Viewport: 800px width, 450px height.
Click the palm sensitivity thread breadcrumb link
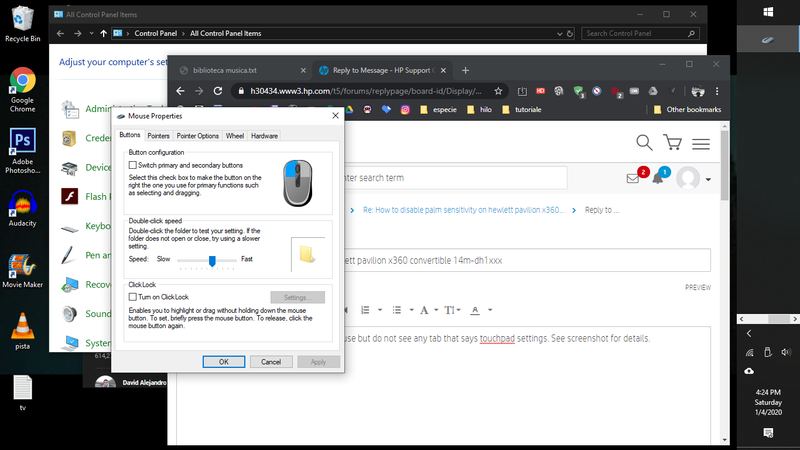click(463, 210)
